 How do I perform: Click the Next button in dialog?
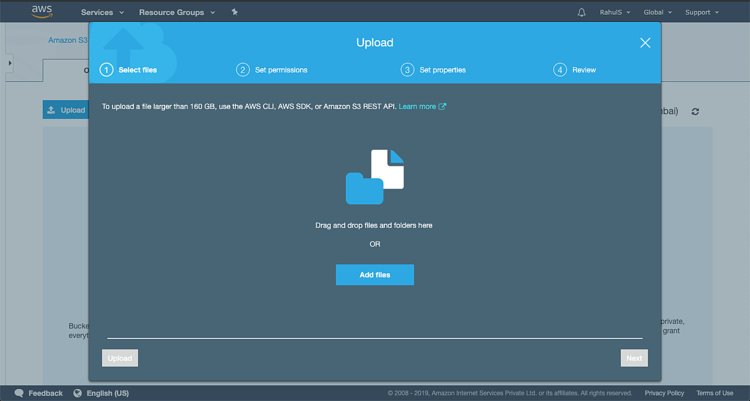point(633,357)
